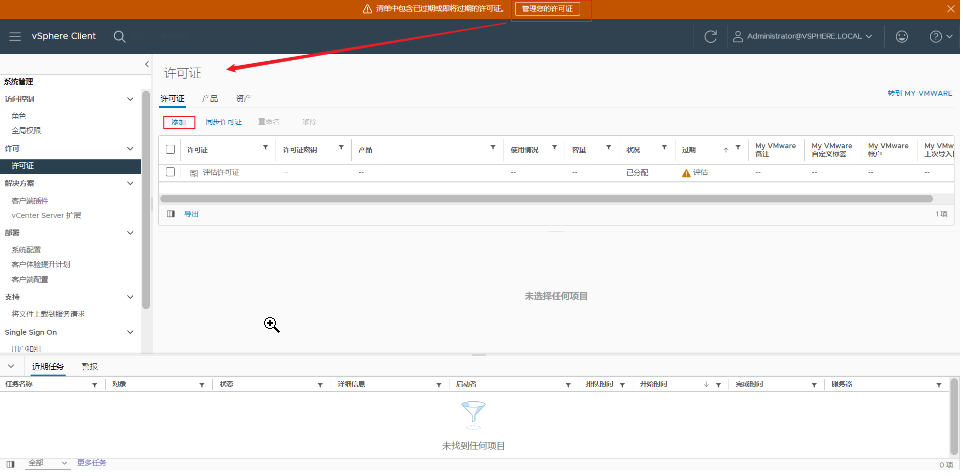The width and height of the screenshot is (963, 476).
Task: Filter the 完成时间 column in tasks
Action: (812, 384)
